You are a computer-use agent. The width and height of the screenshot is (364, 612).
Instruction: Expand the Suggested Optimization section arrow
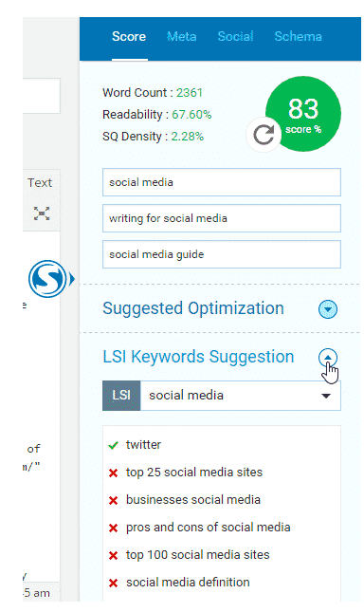pos(328,309)
